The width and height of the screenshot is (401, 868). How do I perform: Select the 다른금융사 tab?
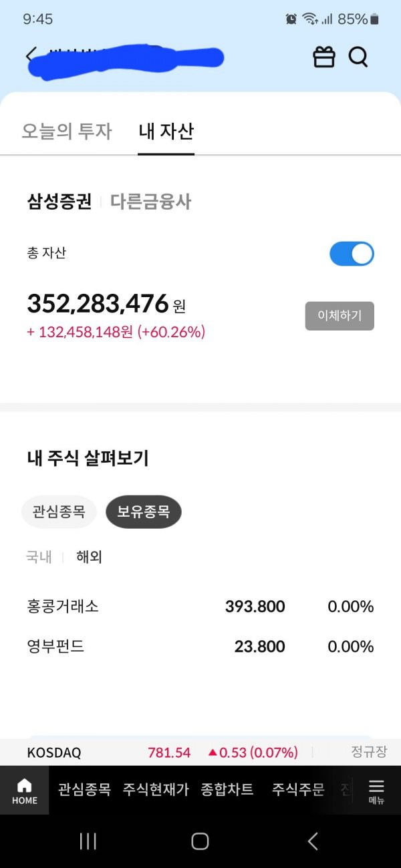150,202
